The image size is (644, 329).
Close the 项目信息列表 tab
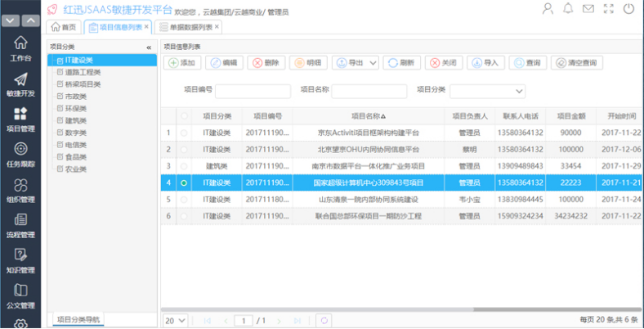146,27
